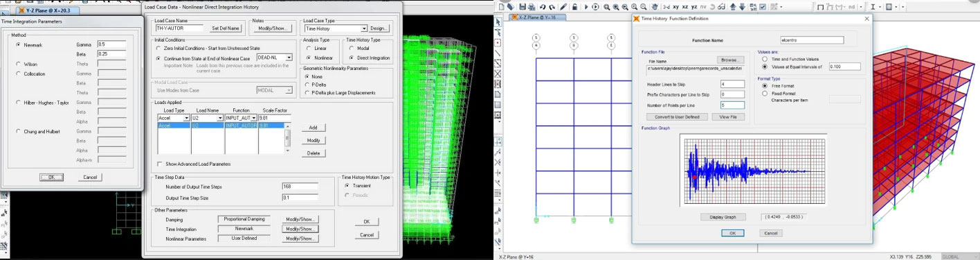
Task: Select the pointer tool in left sidebar
Action: [498, 22]
